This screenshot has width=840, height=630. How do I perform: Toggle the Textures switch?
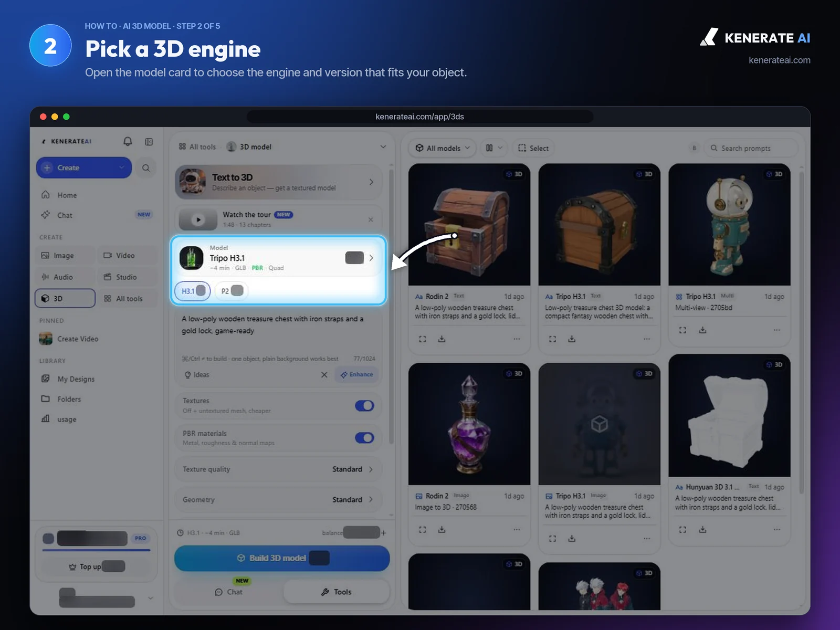pos(364,406)
